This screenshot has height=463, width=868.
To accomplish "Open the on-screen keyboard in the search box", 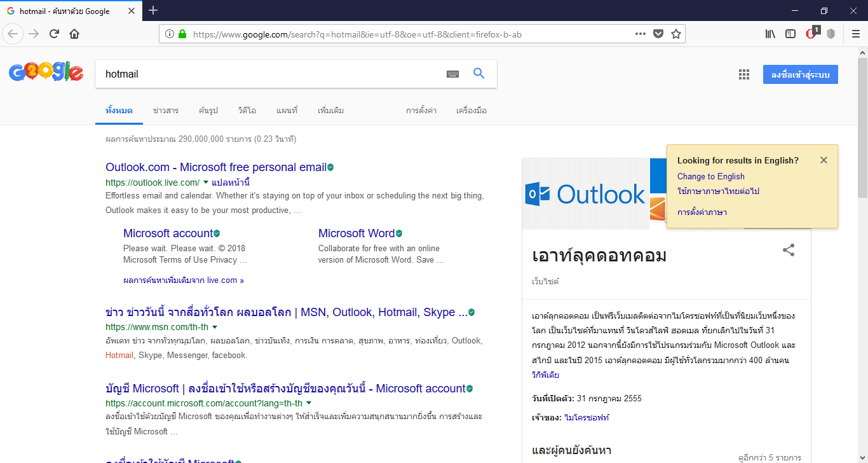I will click(x=452, y=74).
